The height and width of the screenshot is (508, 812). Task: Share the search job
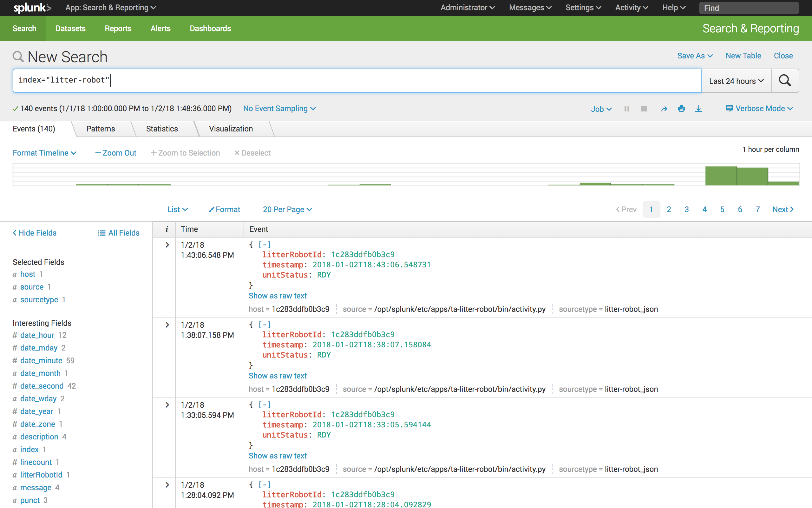(664, 109)
